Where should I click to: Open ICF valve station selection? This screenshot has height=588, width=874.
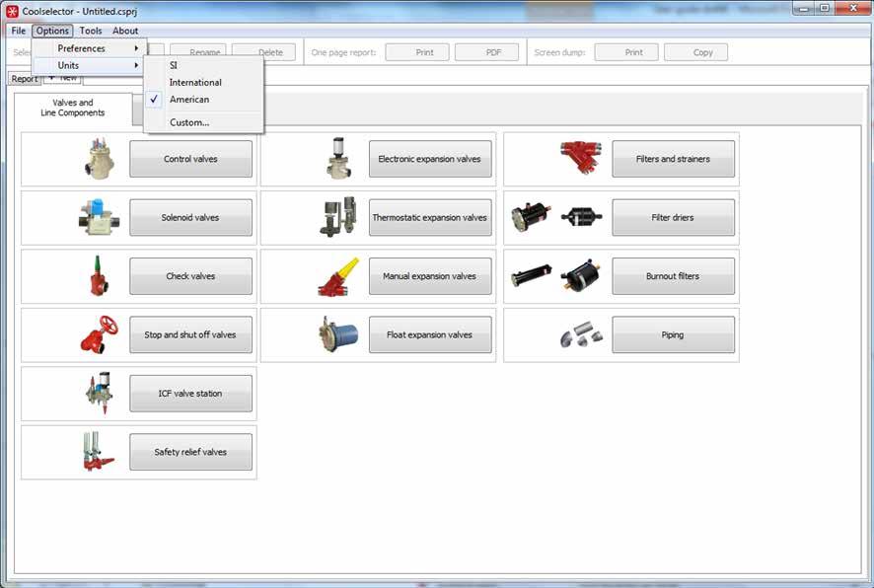click(190, 393)
